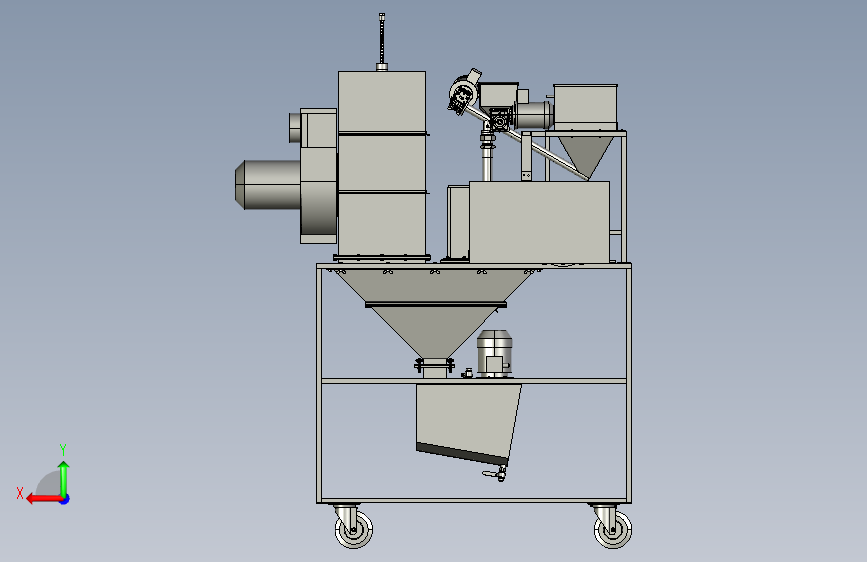
Task: Select the collection bin below the middle shelf
Action: [x=468, y=423]
